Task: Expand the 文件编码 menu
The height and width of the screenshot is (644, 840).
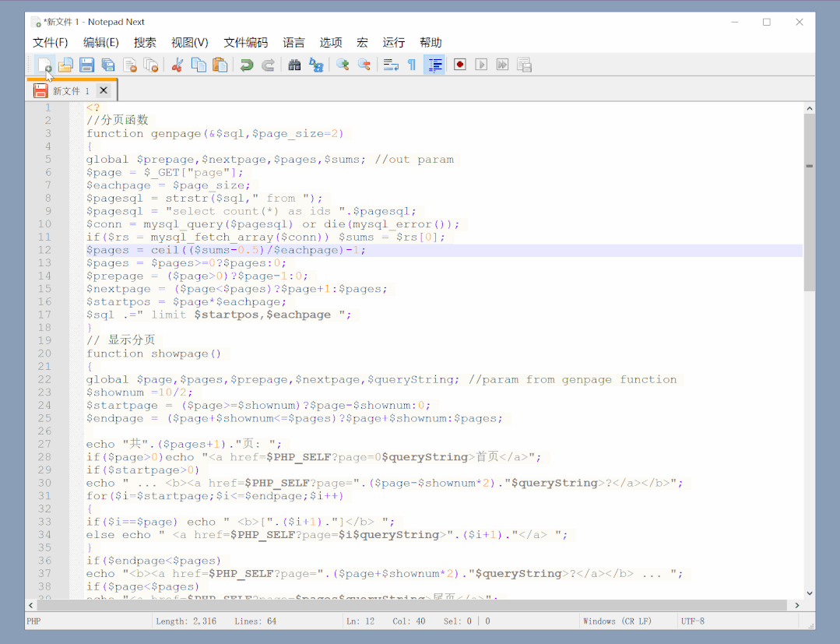Action: coord(245,43)
